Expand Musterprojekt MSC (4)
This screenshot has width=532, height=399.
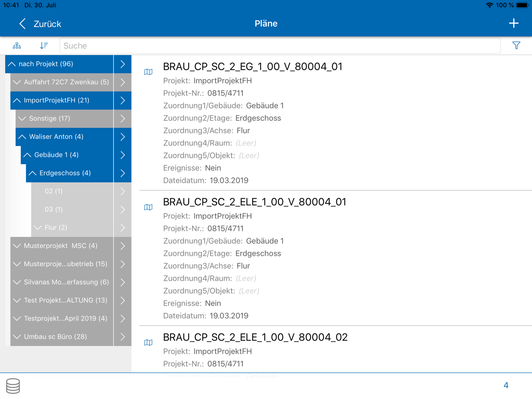pyautogui.click(x=17, y=246)
